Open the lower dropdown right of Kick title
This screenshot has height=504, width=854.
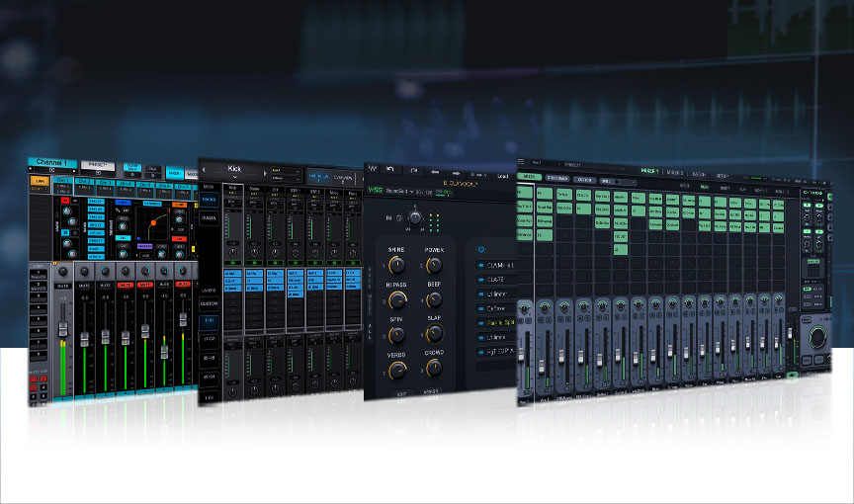[x=286, y=178]
